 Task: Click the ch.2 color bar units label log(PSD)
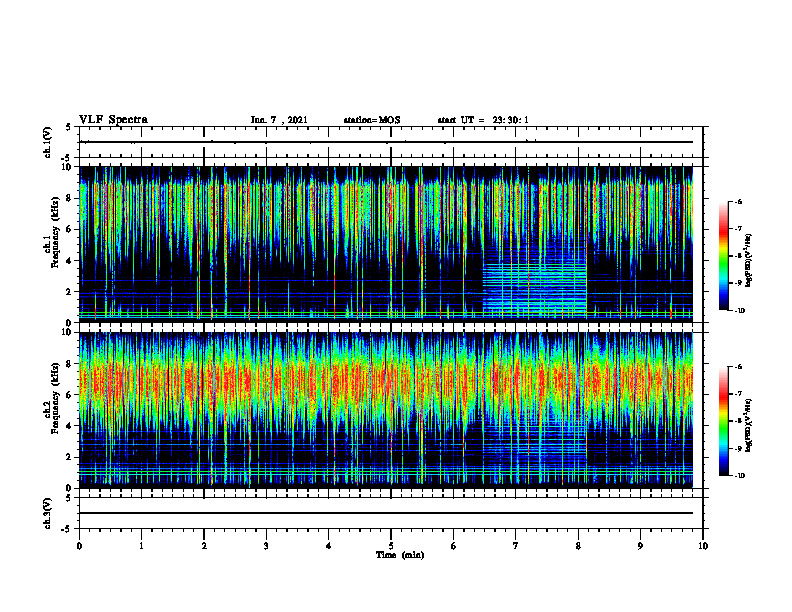pos(749,425)
